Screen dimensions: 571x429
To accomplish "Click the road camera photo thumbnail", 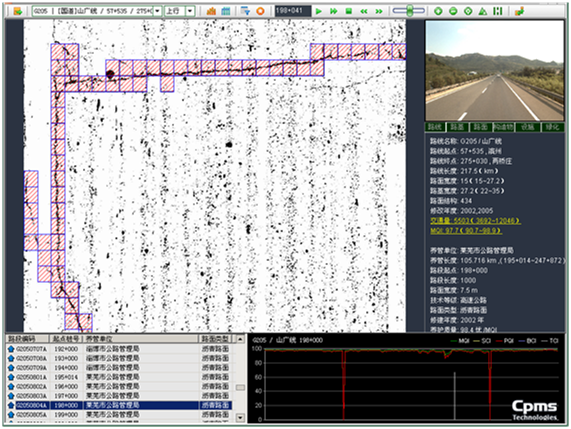I will (495, 71).
